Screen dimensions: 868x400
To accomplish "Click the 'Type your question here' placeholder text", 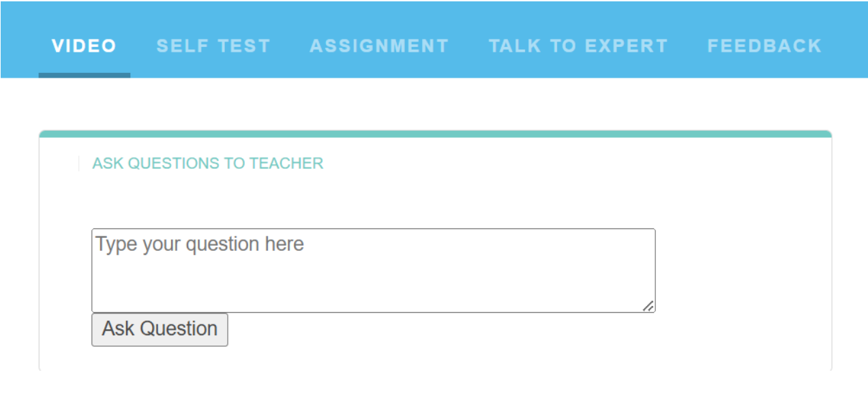I will point(200,244).
